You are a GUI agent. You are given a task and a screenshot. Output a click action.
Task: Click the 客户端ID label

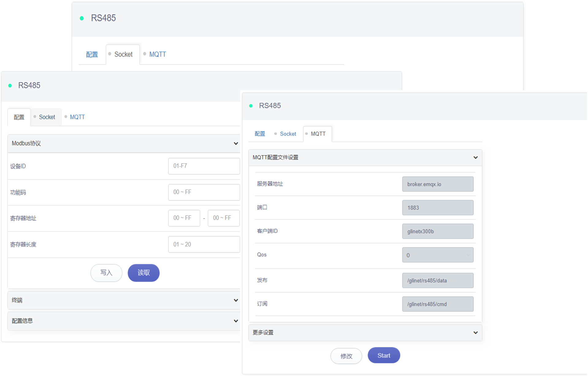click(x=267, y=231)
